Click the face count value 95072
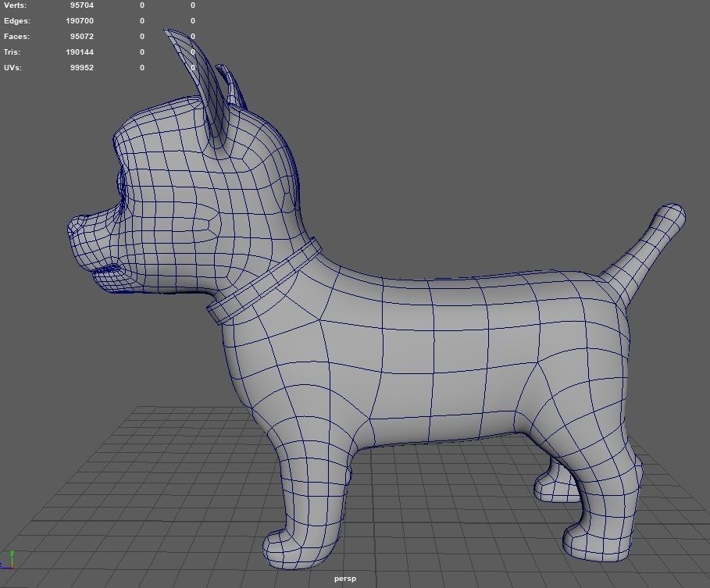Image resolution: width=710 pixels, height=588 pixels. coord(82,36)
